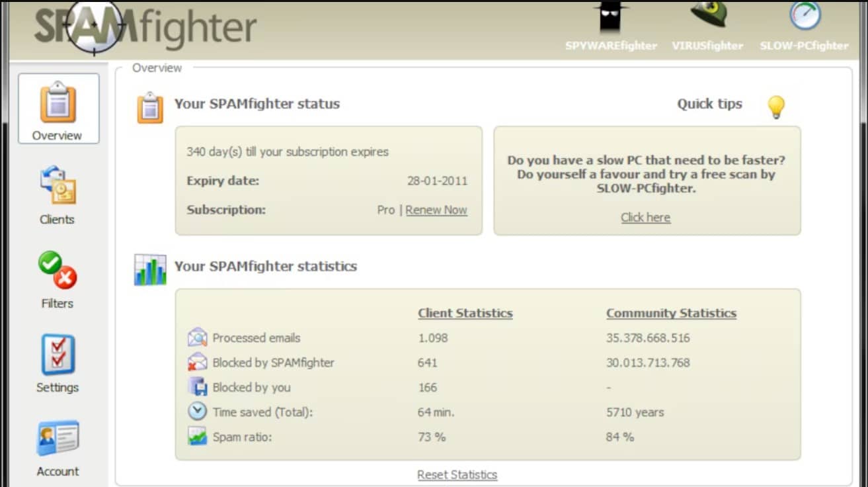
Task: Switch to the Clients tab label
Action: (x=57, y=220)
